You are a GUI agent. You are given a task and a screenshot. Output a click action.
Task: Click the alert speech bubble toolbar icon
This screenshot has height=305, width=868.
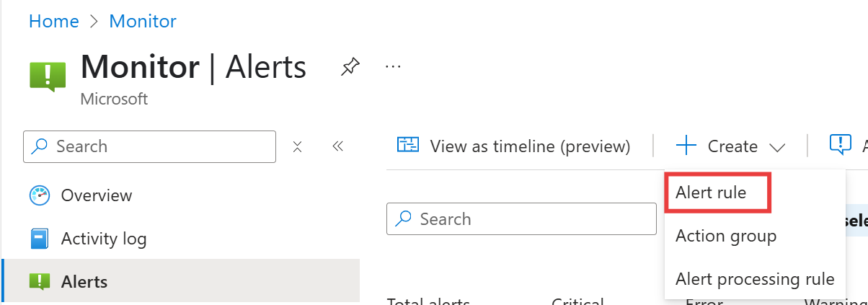(x=841, y=145)
